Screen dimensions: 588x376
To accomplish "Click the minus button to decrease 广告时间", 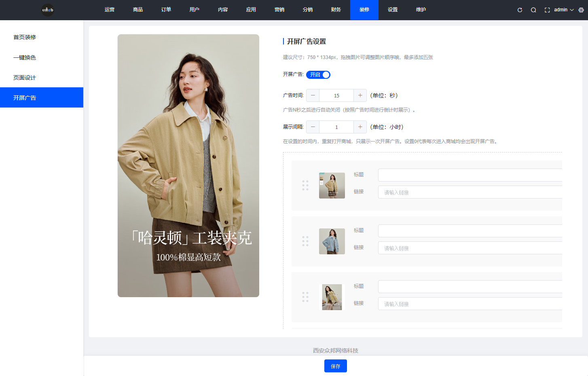I will click(x=313, y=95).
